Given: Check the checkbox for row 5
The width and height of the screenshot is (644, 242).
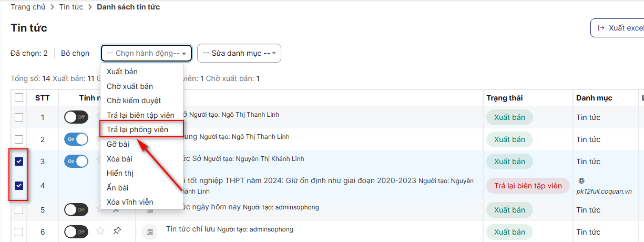Looking at the screenshot, I should click(19, 209).
